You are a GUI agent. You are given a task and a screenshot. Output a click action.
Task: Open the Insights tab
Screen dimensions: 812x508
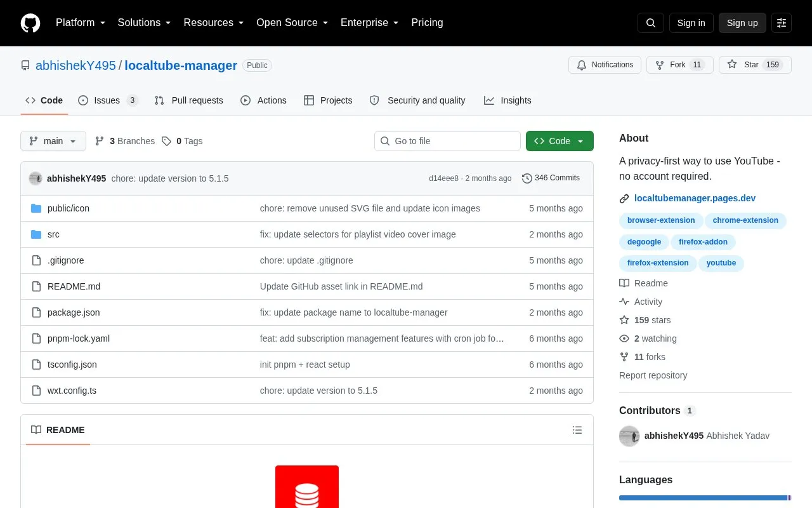click(507, 100)
